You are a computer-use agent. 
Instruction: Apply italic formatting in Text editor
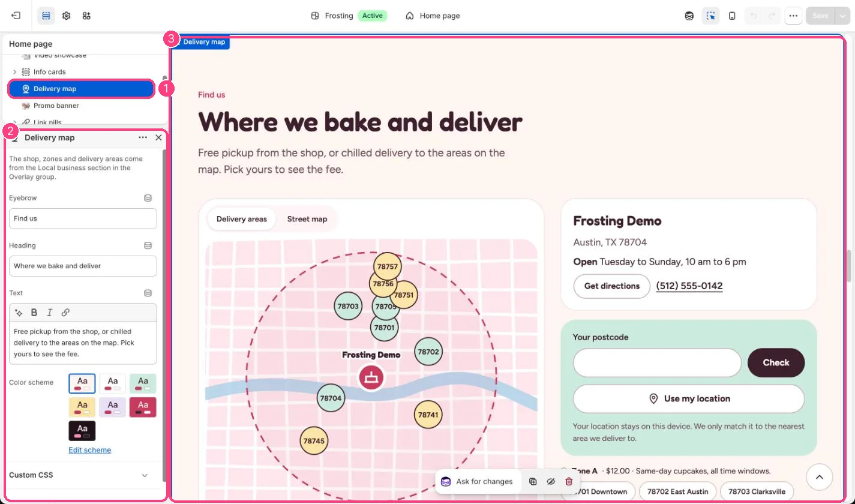pos(50,313)
